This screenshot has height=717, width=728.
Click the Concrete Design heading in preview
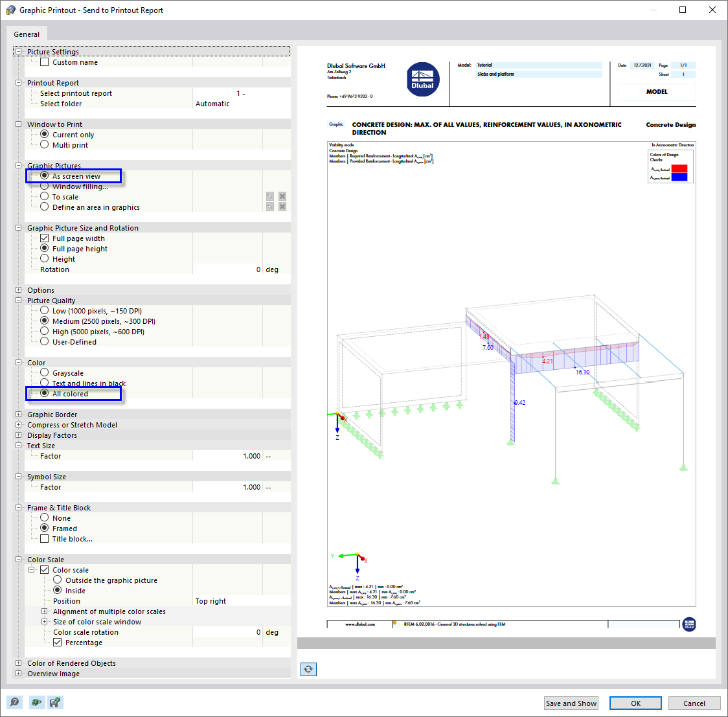tap(670, 125)
